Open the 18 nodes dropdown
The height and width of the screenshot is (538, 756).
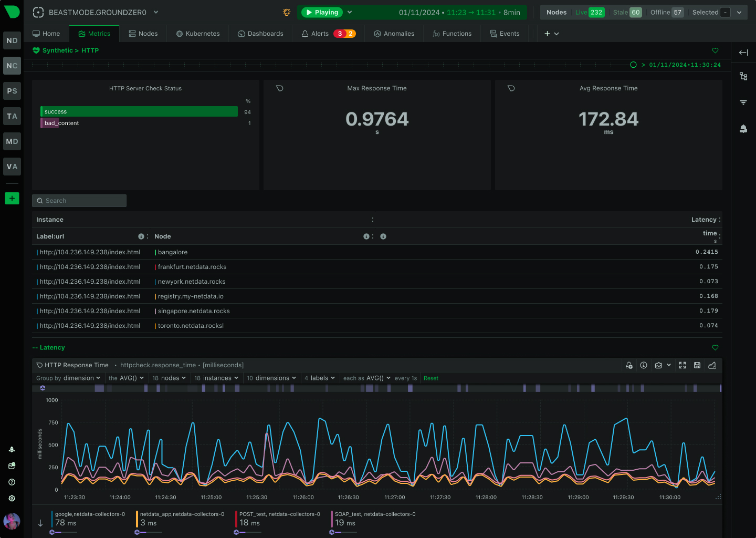pos(169,378)
